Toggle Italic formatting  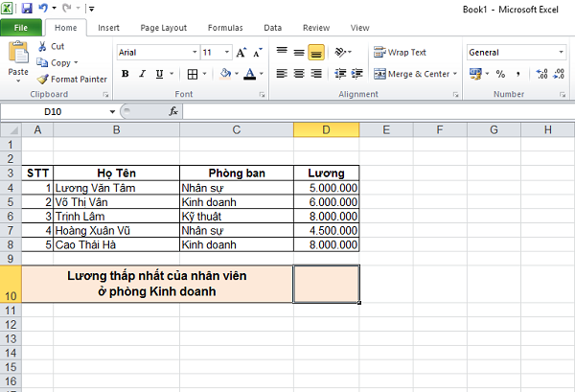142,74
